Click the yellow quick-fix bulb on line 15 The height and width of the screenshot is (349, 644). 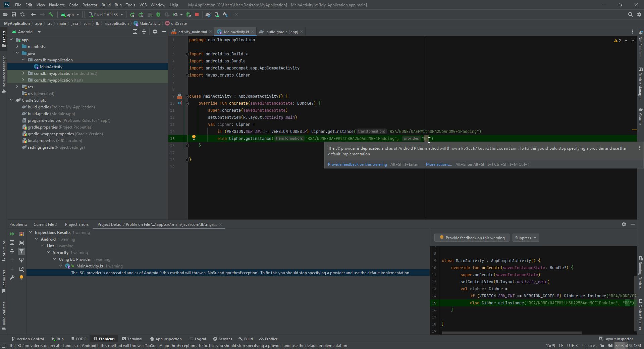tap(194, 137)
